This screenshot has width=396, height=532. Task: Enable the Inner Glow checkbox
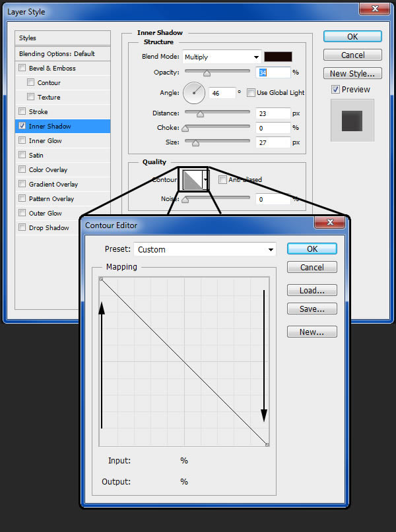point(22,140)
